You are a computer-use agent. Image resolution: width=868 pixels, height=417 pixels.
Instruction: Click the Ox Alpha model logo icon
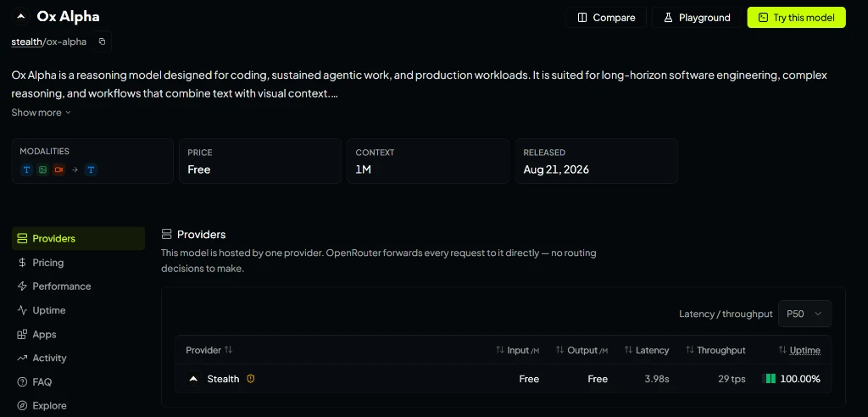click(x=20, y=17)
